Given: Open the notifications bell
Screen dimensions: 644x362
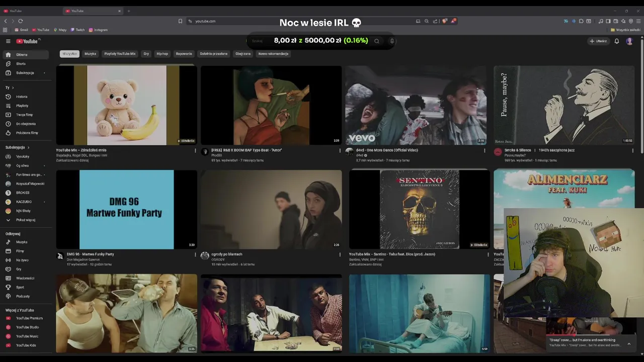Looking at the screenshot, I should [616, 41].
